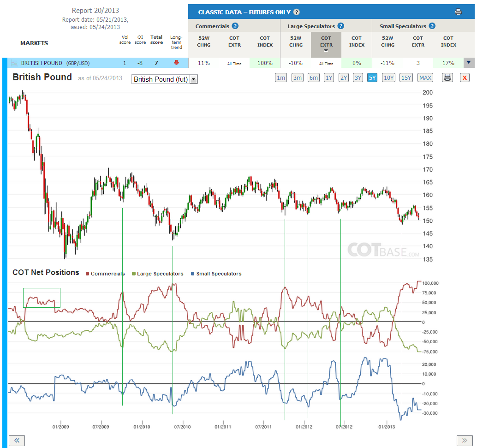Sort by Large Speculators COT INDEX column
This screenshot has height=448, width=477.
pyautogui.click(x=357, y=42)
